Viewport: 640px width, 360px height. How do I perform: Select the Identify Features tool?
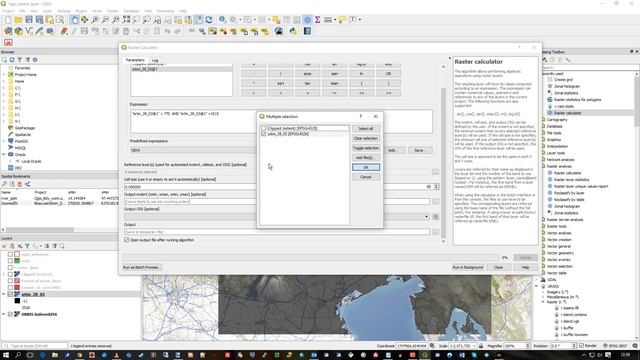(222, 20)
